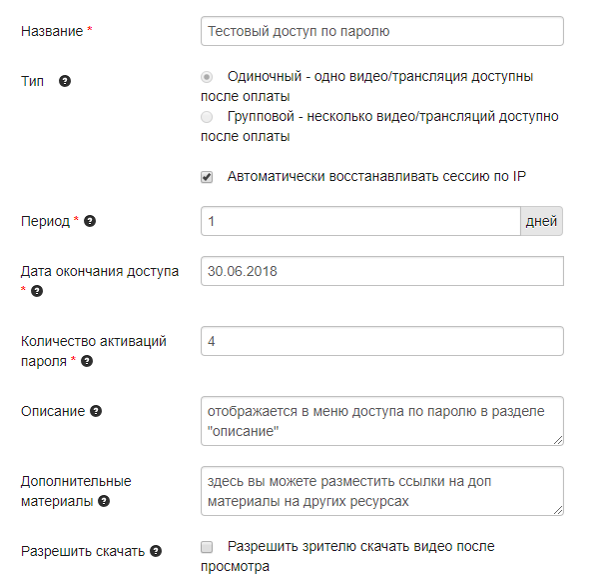Click the Дополнительные материалы text area
This screenshot has height=584, width=600.
[381, 491]
